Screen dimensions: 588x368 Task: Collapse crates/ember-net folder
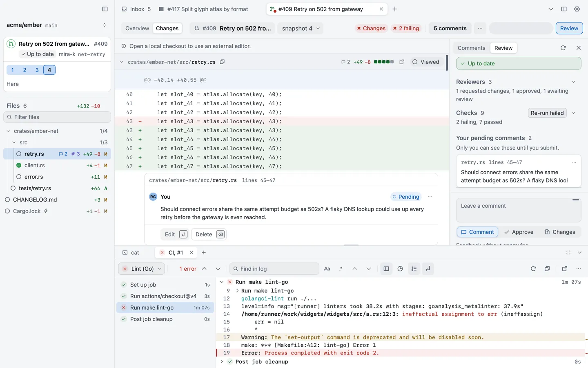[x=8, y=131]
